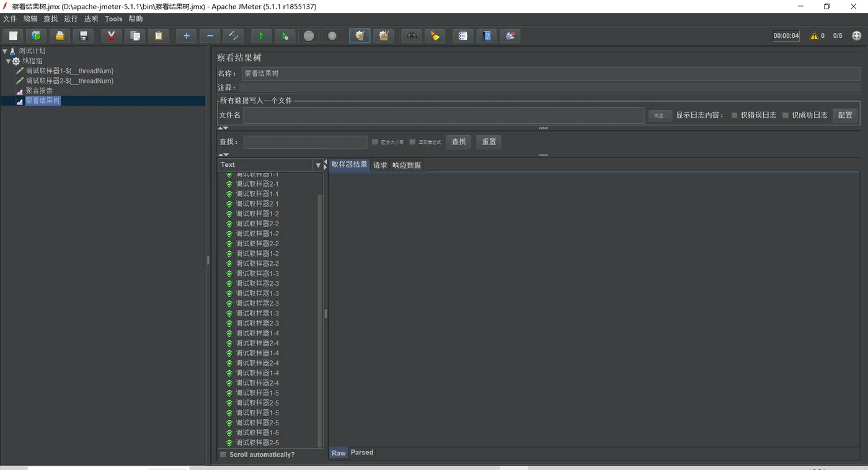Click the 配置 button
868x470 pixels.
(846, 115)
